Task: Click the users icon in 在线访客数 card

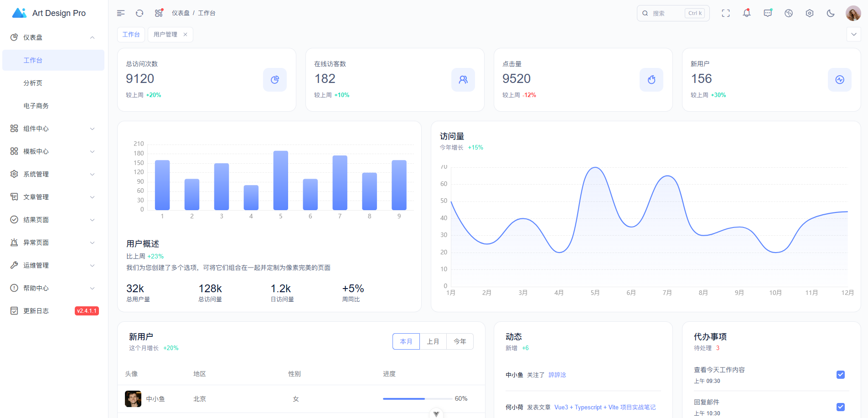Action: 463,80
